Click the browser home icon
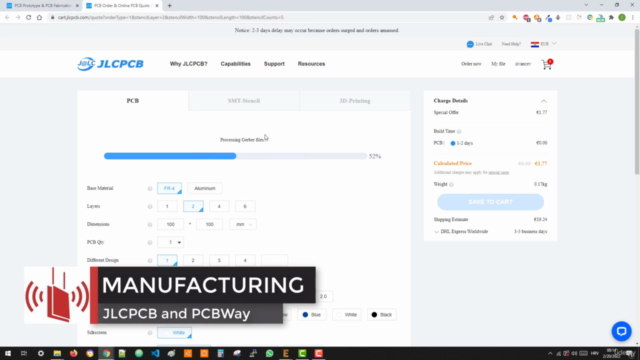Viewport: 640px width, 360px height. (39, 18)
